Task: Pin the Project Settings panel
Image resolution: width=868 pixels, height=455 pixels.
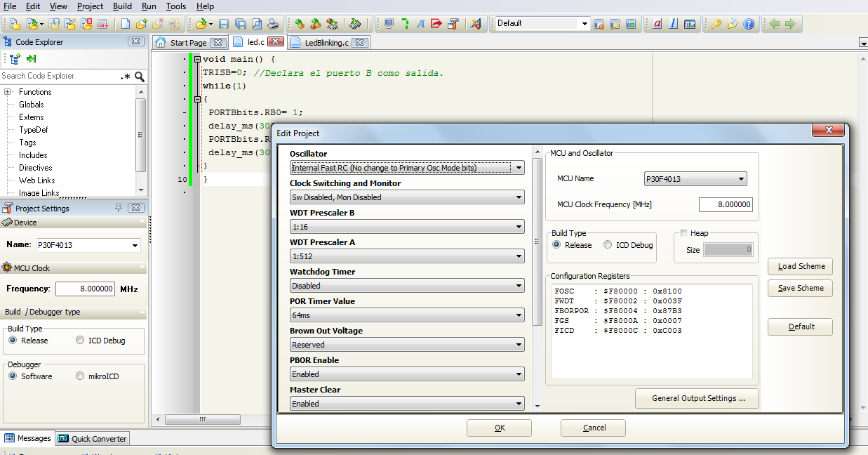Action: coord(119,208)
